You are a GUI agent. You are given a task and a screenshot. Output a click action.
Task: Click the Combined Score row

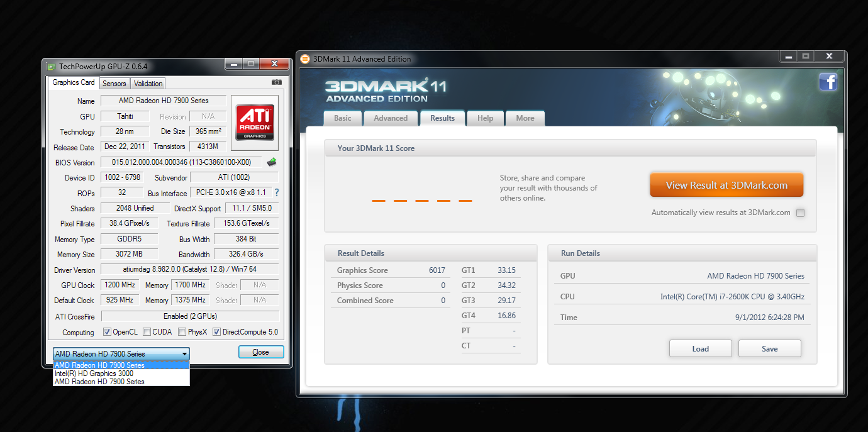point(391,301)
